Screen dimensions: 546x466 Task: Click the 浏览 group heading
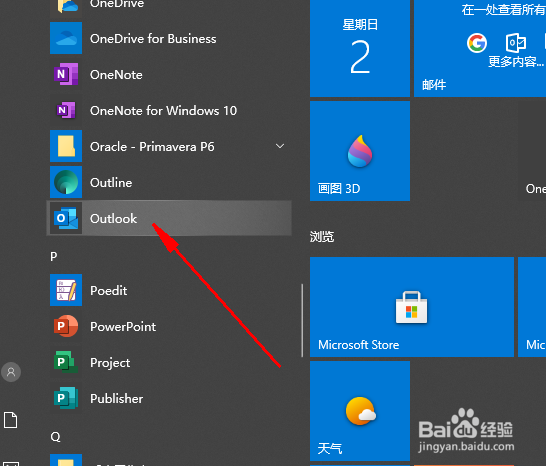click(322, 237)
